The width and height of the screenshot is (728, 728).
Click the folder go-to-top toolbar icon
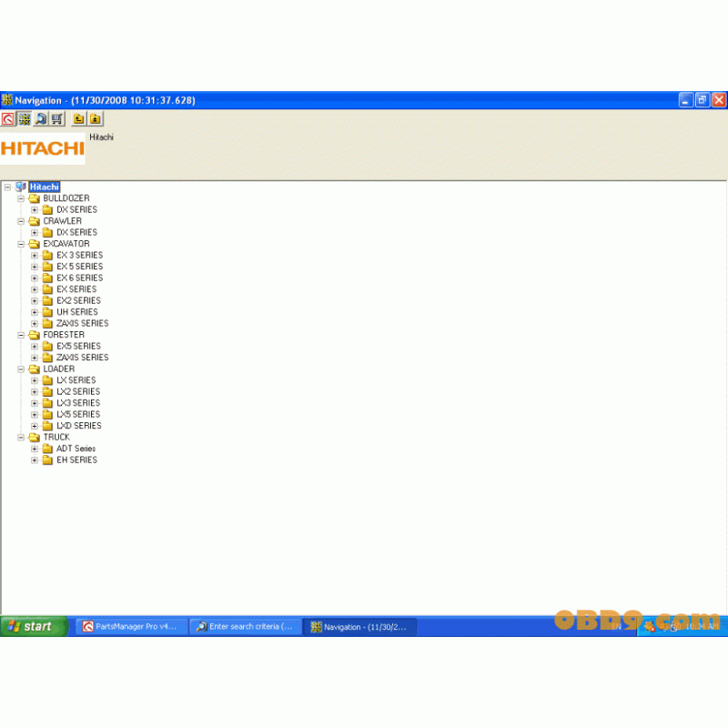[96, 119]
